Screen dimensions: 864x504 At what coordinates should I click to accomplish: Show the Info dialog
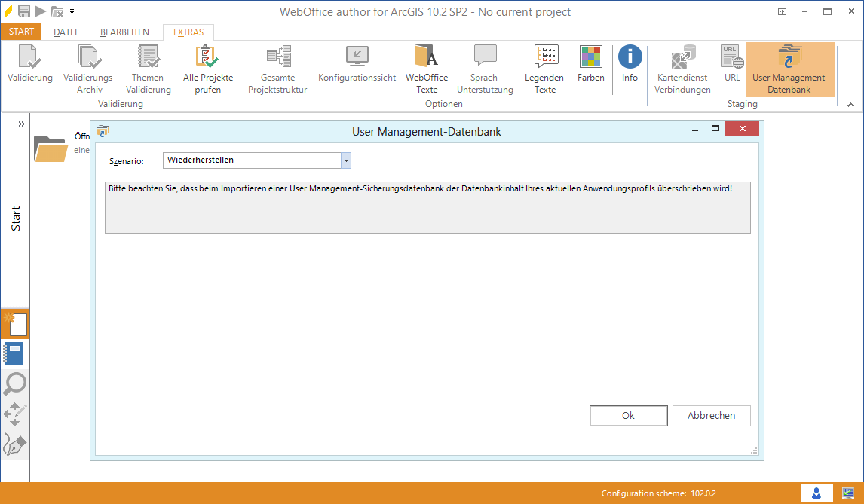630,66
